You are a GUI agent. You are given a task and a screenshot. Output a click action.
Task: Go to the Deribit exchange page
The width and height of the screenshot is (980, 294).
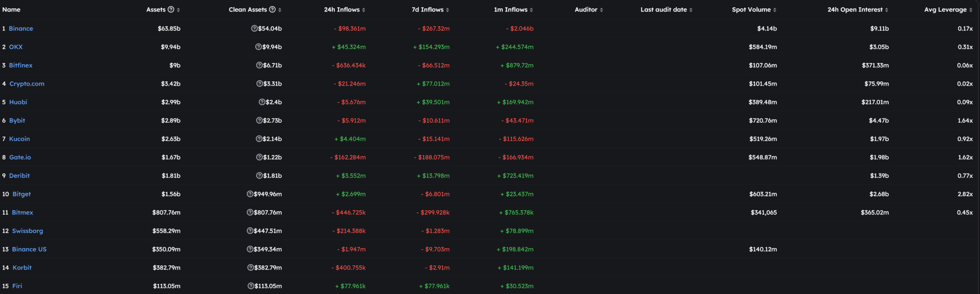[x=20, y=175]
